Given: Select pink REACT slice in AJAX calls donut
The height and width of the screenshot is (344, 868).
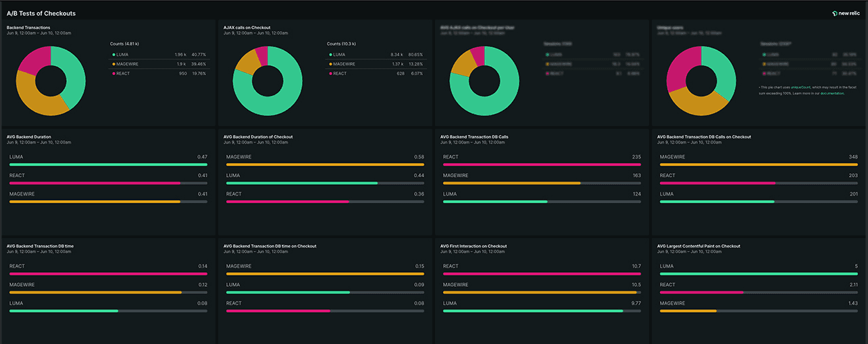Looking at the screenshot, I should 261,55.
